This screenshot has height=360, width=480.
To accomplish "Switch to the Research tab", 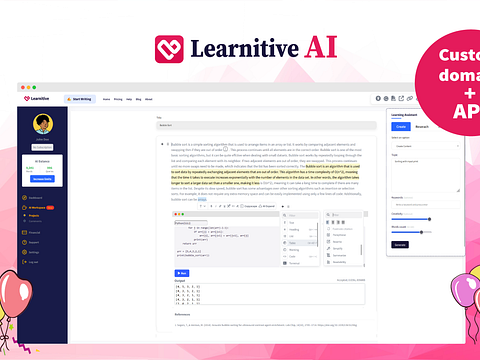I will tap(422, 127).
